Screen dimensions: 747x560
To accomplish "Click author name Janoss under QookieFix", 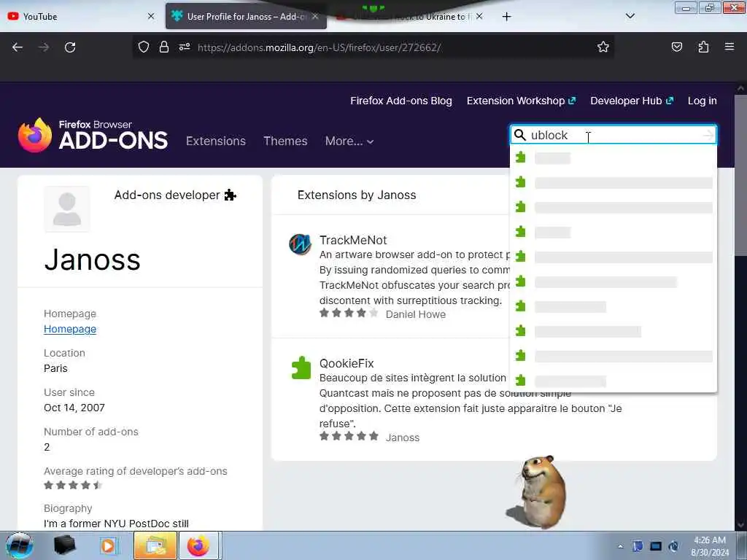I will (x=403, y=437).
